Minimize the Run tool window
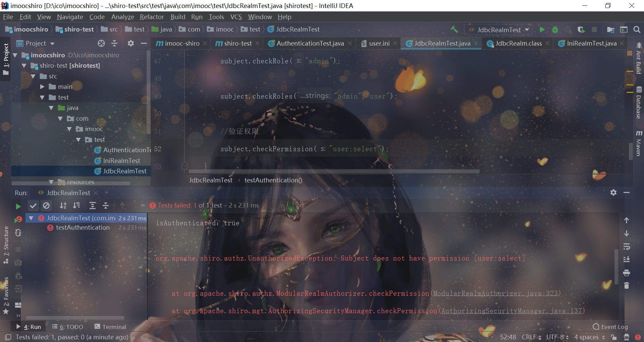The width and height of the screenshot is (644, 342). click(x=627, y=192)
